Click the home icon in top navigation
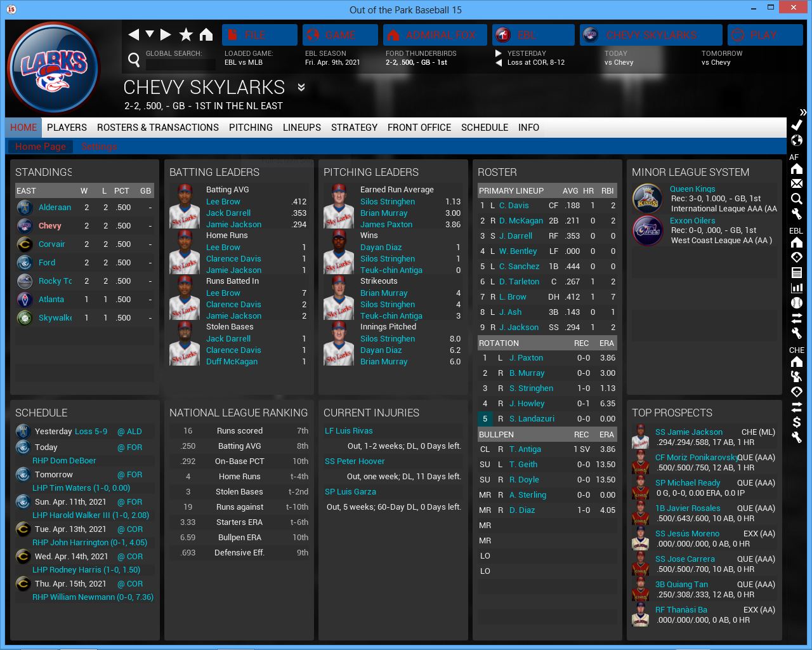This screenshot has width=812, height=650. [206, 35]
